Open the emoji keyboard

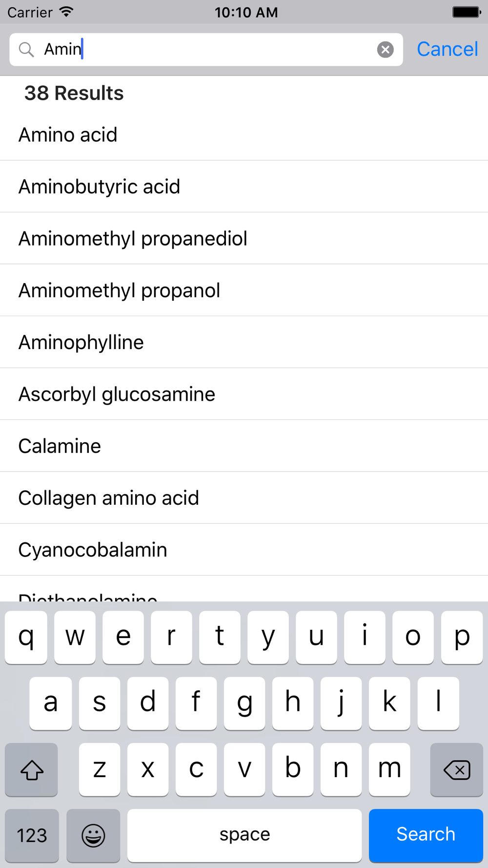93,835
